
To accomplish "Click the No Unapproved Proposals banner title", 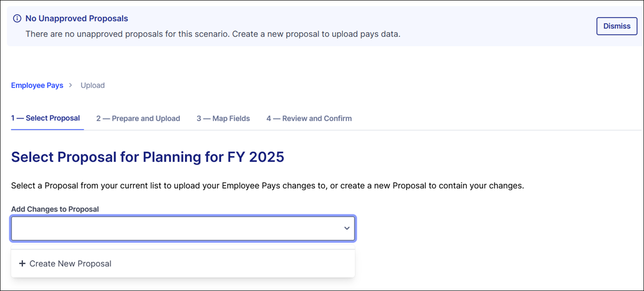I will [77, 19].
